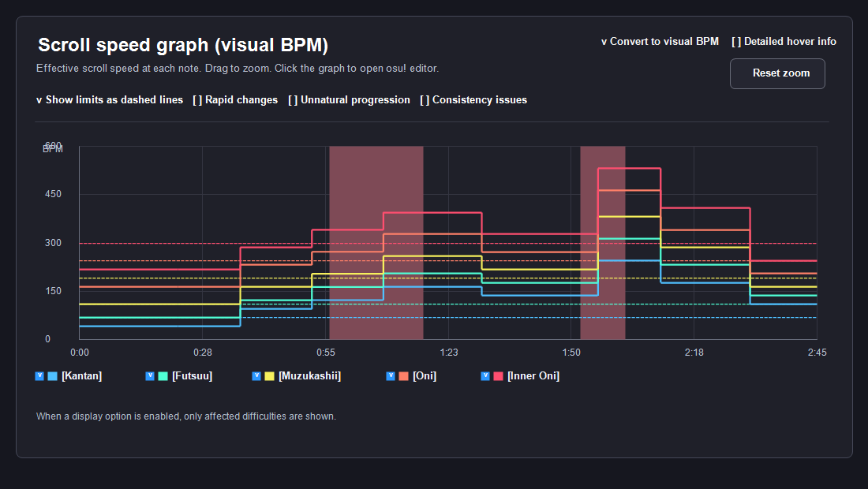Click the 300 BPM axis label
The height and width of the screenshot is (489, 868).
tap(53, 243)
